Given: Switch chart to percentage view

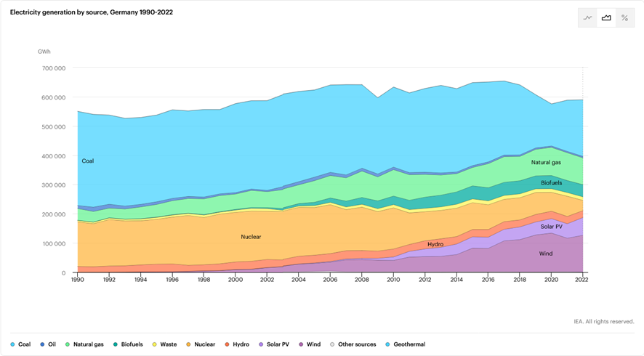Looking at the screenshot, I should tap(624, 18).
